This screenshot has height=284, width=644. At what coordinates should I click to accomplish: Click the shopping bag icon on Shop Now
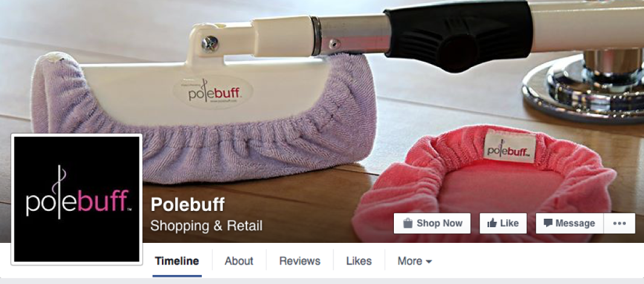pyautogui.click(x=407, y=223)
